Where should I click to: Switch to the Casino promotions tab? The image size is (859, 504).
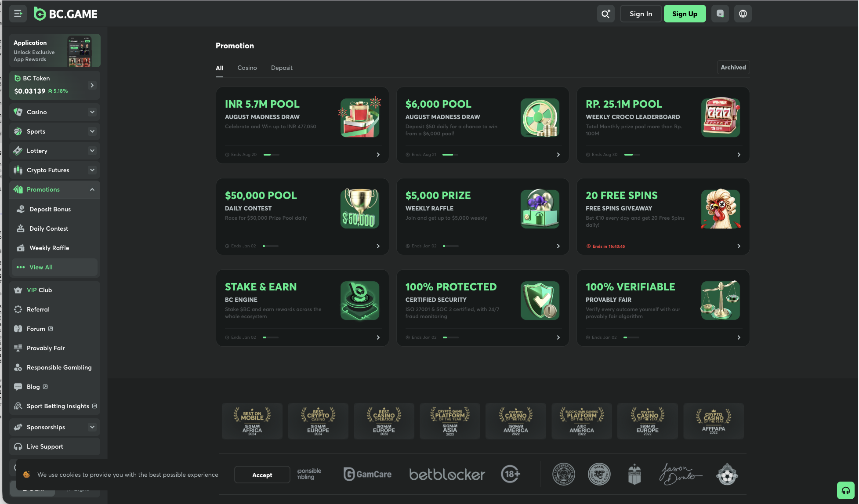click(x=247, y=68)
